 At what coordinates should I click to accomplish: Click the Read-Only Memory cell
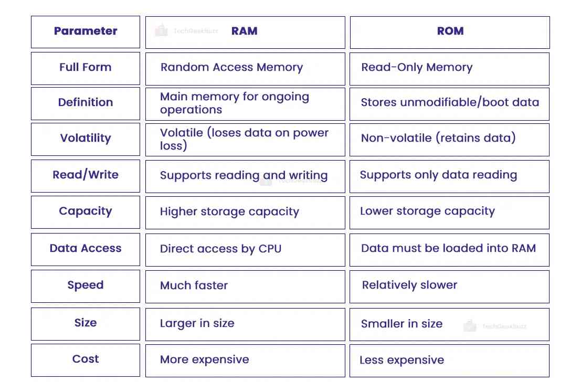(417, 68)
